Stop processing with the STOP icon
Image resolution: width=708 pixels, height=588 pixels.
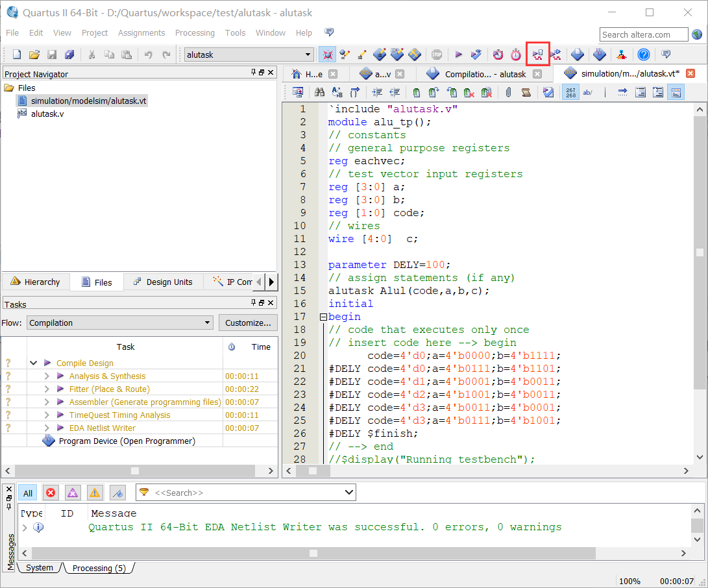[x=437, y=55]
